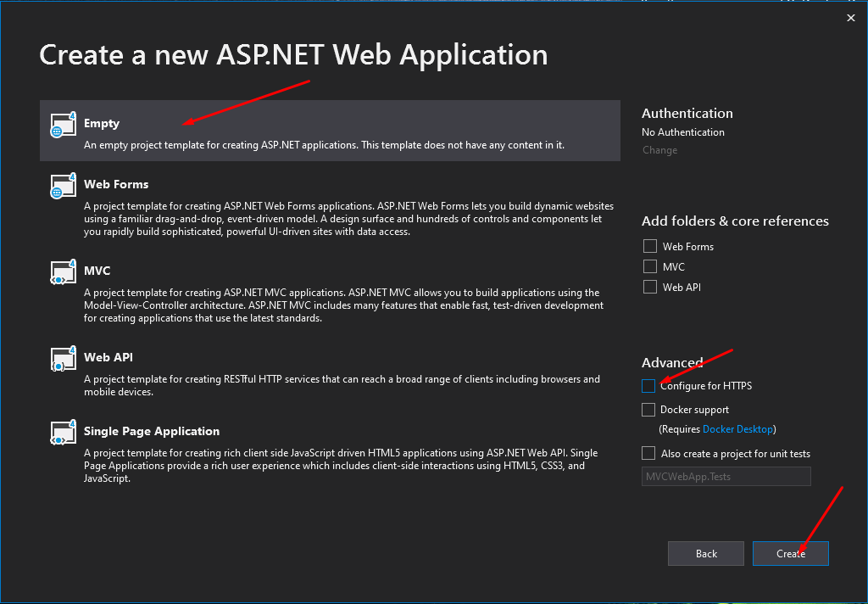Select the Single Page Application template icon
The image size is (868, 604).
63,433
